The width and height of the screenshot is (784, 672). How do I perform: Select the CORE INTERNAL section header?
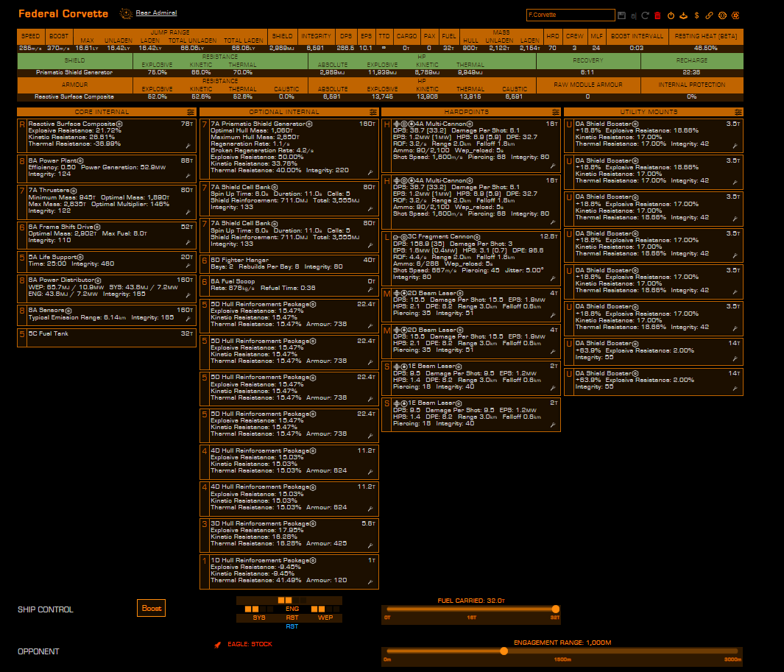102,112
